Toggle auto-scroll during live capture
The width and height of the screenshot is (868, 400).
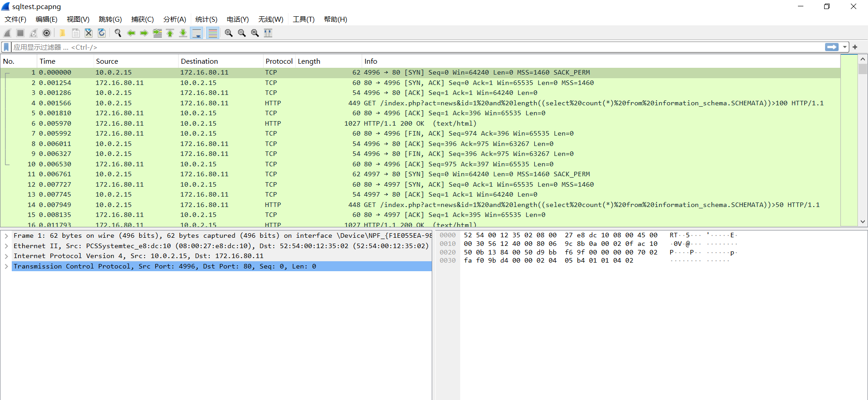click(x=197, y=33)
